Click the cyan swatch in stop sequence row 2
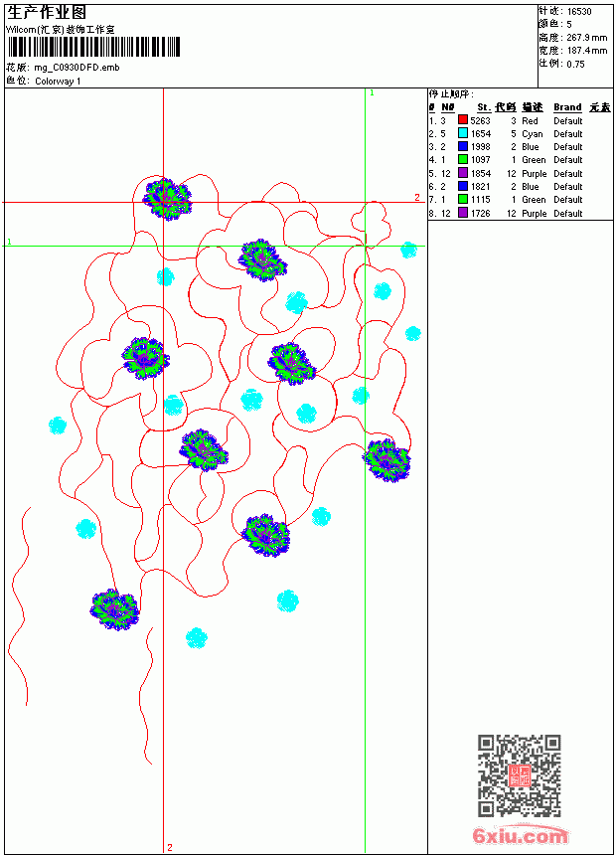Viewport: 616px width, 855px height. coord(463,133)
